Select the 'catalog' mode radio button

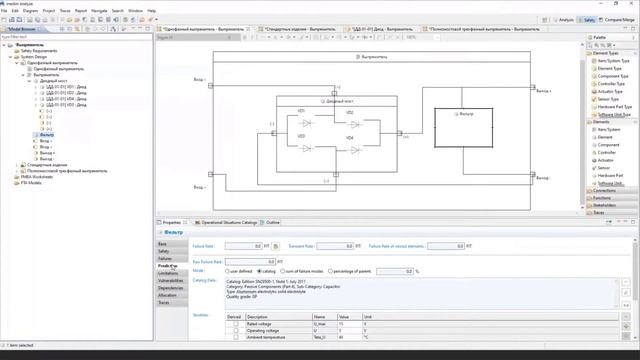point(259,271)
